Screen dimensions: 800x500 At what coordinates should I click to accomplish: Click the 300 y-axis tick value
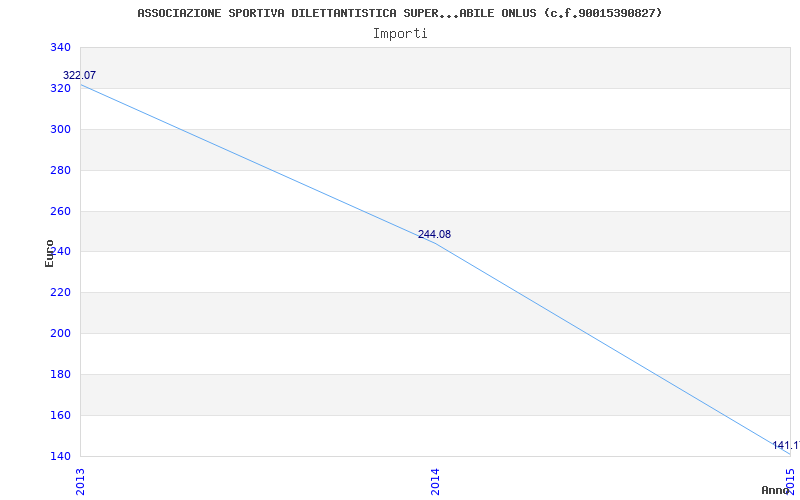pos(60,129)
